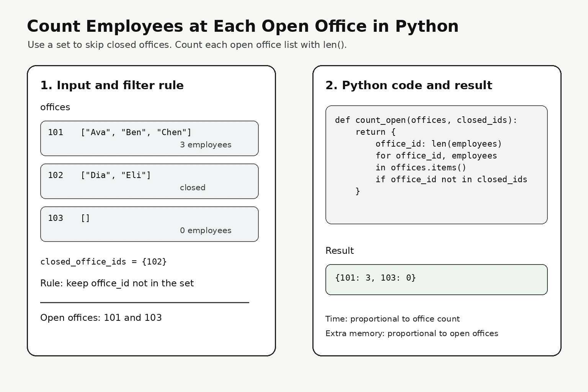
Task: Click the 'closed_office_ids = {102}' line
Action: (x=103, y=261)
